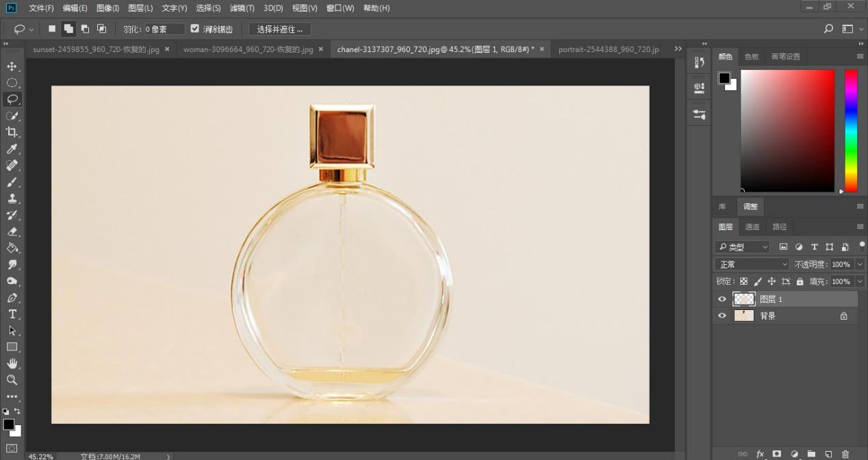Open the layer filter 类型 dropdown
Viewport: 868px width, 460px height.
743,246
